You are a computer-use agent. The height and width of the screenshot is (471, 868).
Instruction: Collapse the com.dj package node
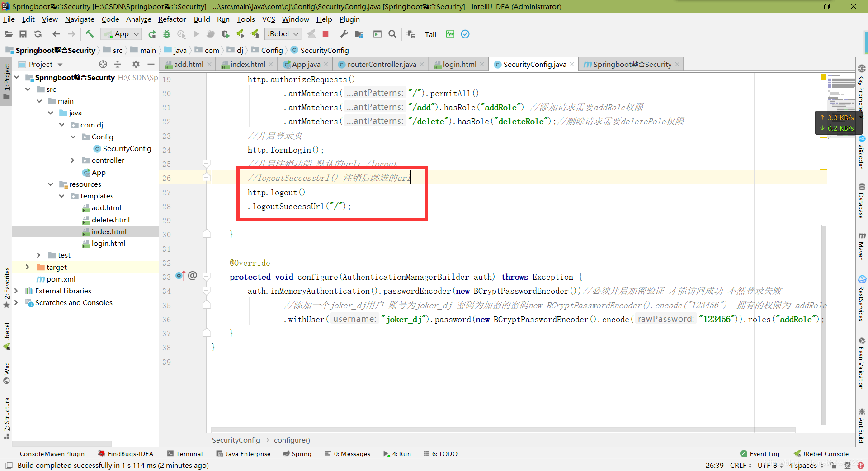point(62,125)
